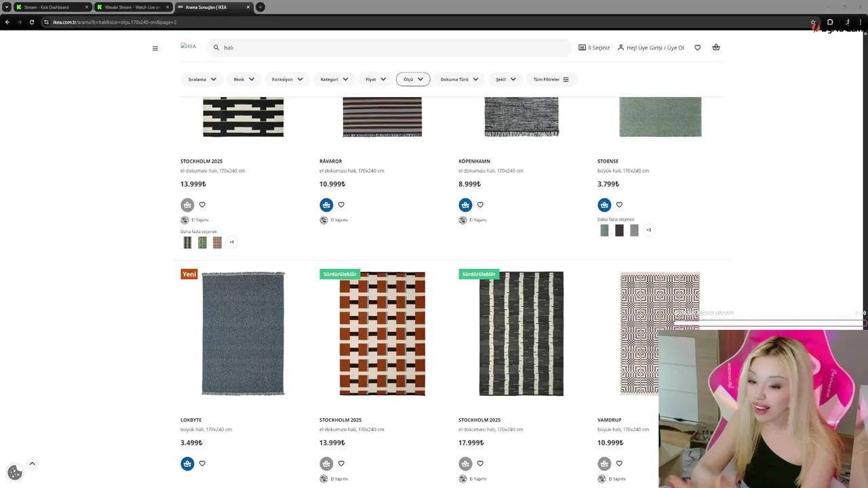Show +3 more options for STOENSE
Viewport: 868px width, 488px height.
point(649,230)
